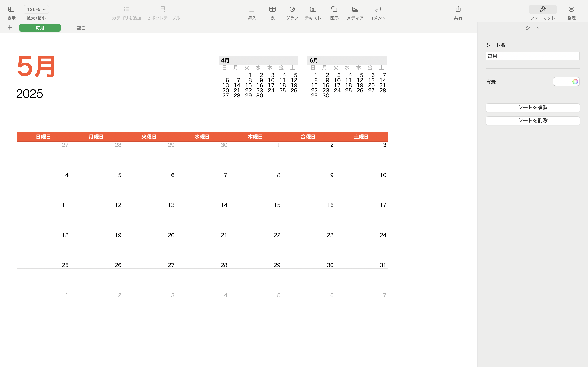588x367 pixels.
Task: Click the sheet name input field
Action: click(x=533, y=56)
